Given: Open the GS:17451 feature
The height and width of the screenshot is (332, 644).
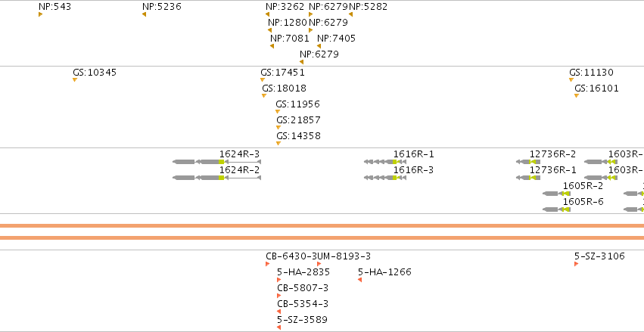Looking at the screenshot, I should pyautogui.click(x=263, y=79).
